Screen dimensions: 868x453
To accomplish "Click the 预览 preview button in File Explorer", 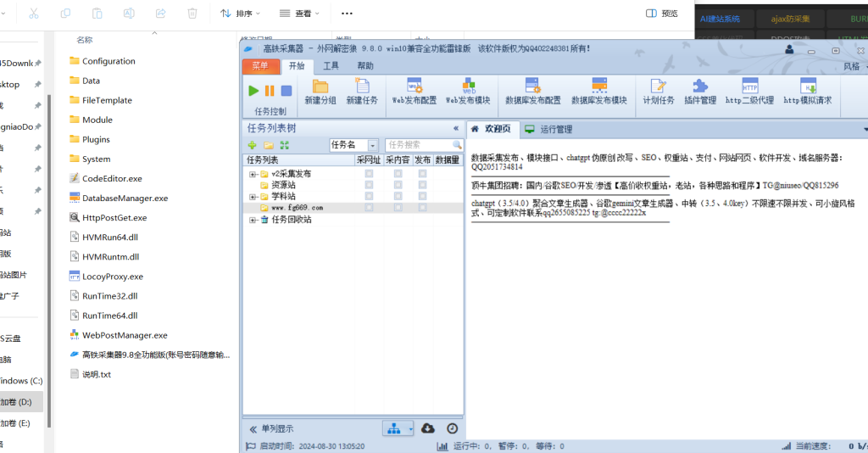I will [662, 14].
